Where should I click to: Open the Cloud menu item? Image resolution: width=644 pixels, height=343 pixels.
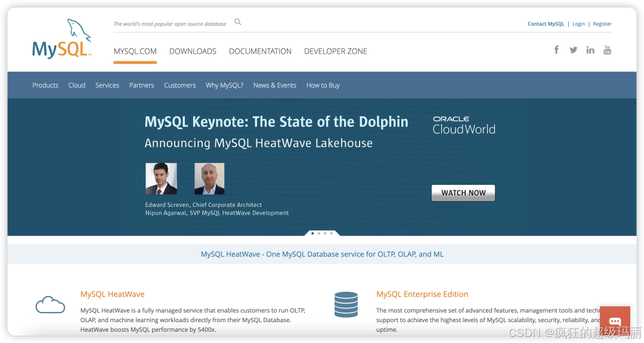(x=77, y=85)
